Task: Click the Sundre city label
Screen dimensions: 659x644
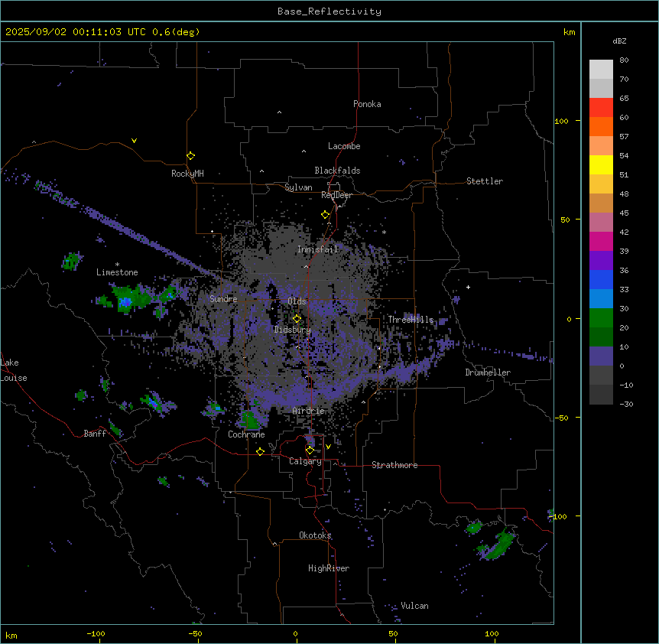Action: tap(223, 299)
